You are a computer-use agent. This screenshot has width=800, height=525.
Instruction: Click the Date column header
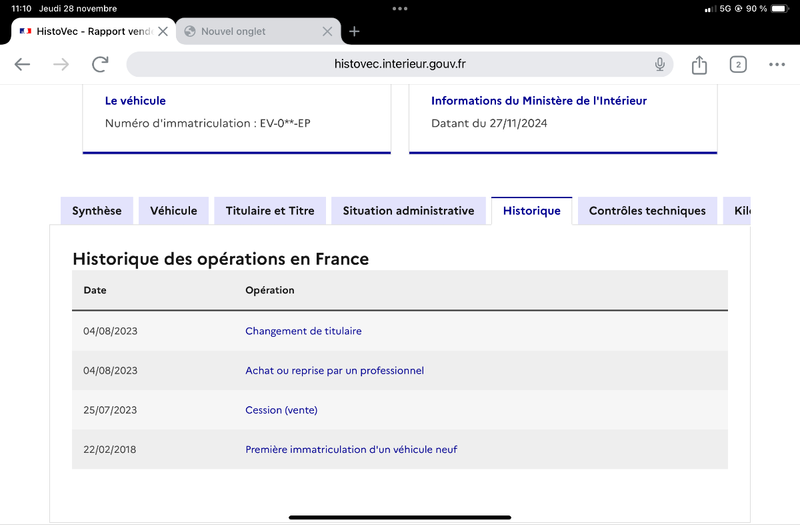click(95, 290)
